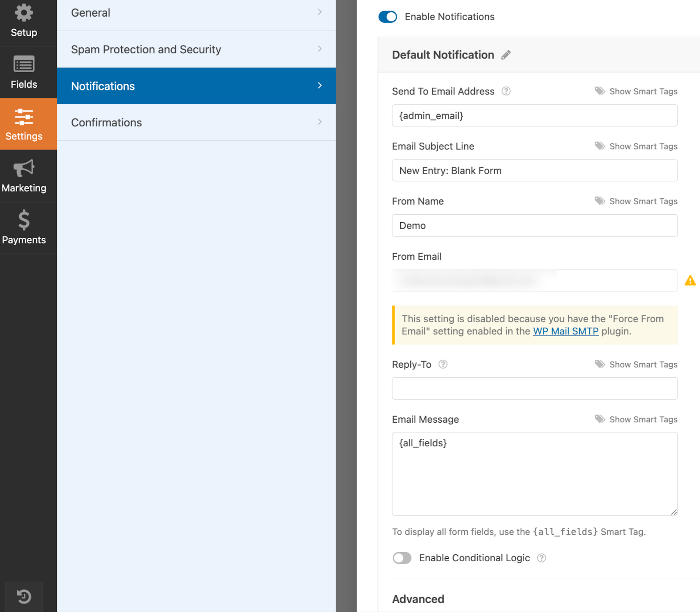Open the Fields list icon

24,64
